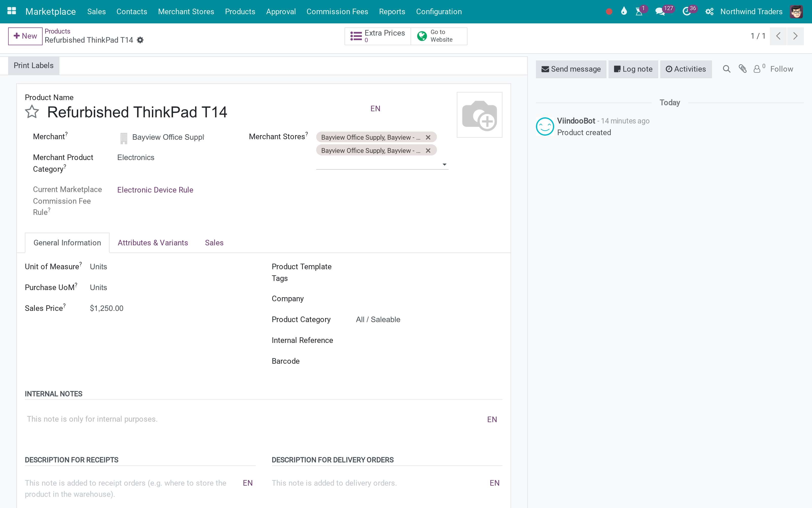Screen dimensions: 812x508
Task: Open the Merchant Stores menu
Action: click(x=186, y=12)
